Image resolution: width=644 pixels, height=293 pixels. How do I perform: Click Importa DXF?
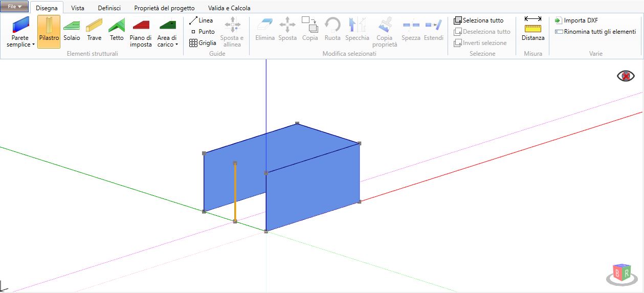click(x=576, y=20)
